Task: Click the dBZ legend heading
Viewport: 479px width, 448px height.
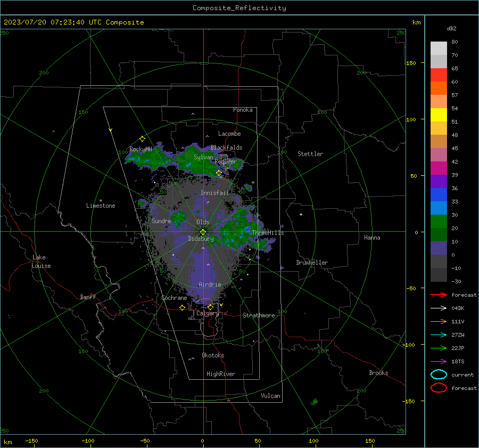Action: [451, 28]
